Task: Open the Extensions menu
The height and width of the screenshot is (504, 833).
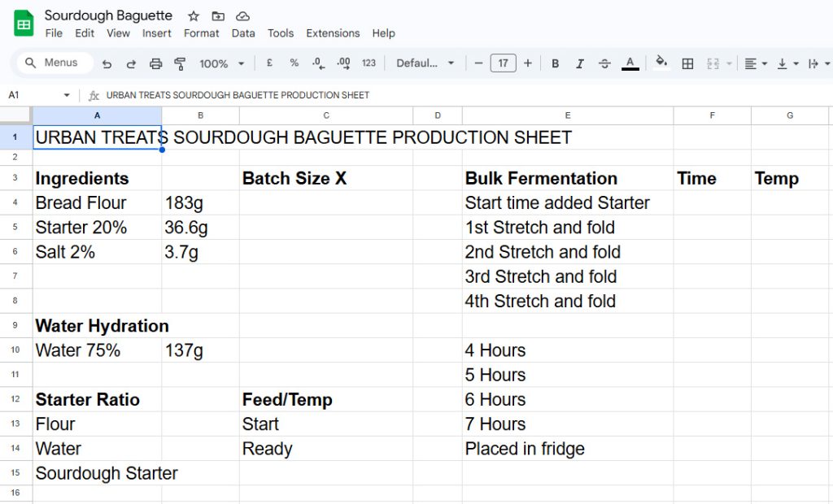Action: [333, 33]
